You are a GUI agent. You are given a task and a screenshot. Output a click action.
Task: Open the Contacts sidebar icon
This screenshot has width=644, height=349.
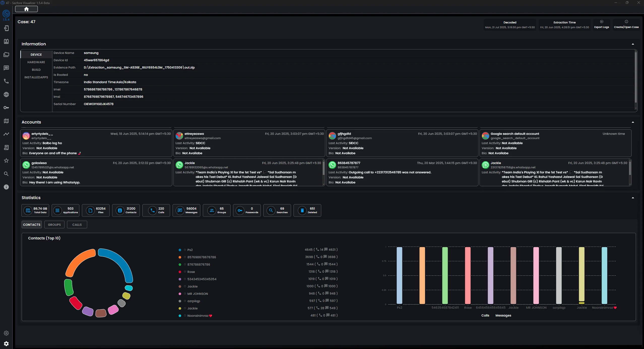[6, 42]
